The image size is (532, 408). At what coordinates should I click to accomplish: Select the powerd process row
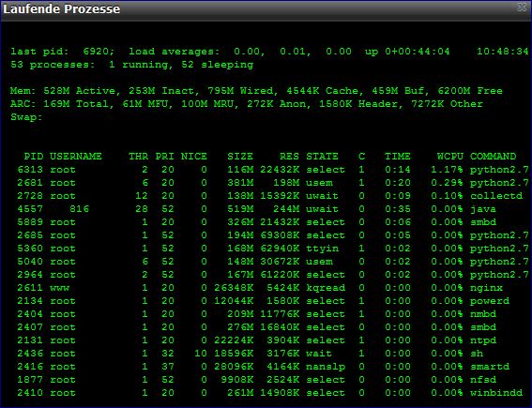[270, 301]
